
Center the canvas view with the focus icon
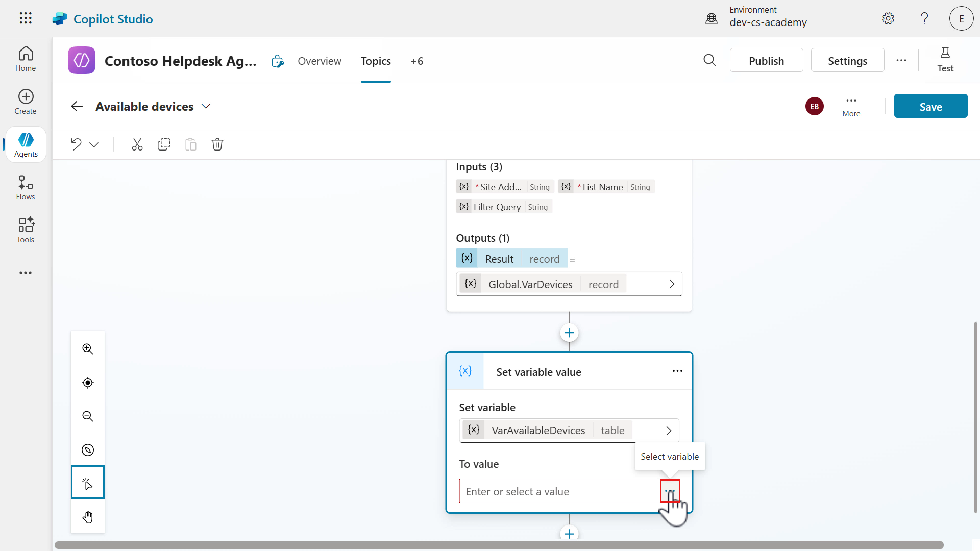coord(87,383)
